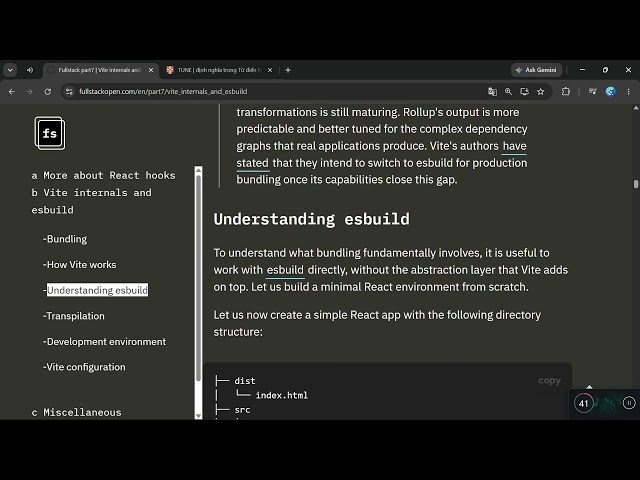Open the browser profile avatar

[611, 91]
